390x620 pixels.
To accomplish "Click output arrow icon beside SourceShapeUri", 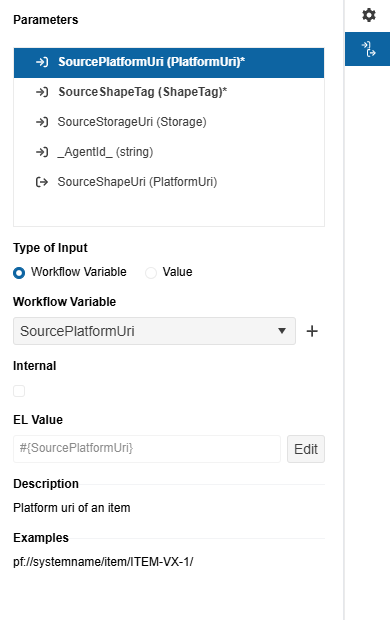I will (x=42, y=182).
